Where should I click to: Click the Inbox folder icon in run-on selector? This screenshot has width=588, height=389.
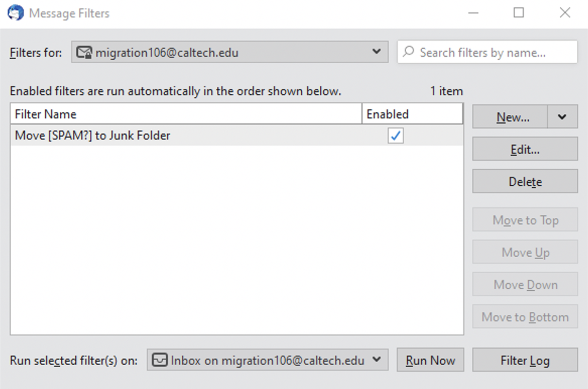159,360
